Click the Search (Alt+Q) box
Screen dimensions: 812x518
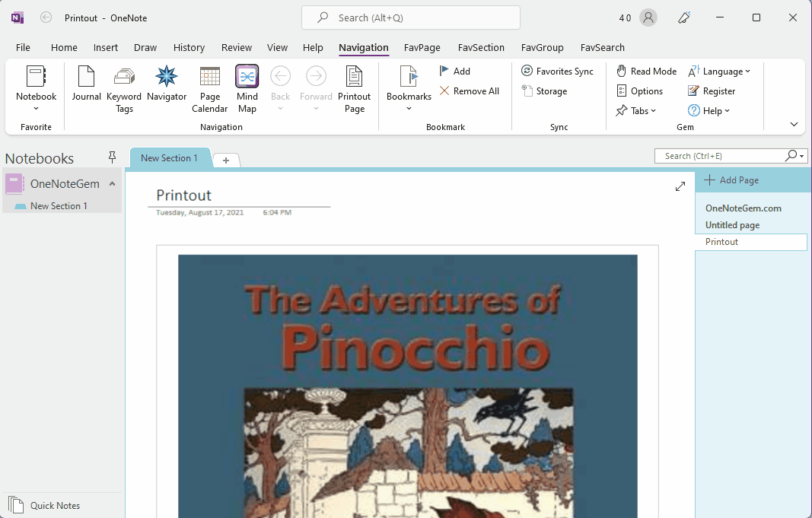tap(411, 17)
